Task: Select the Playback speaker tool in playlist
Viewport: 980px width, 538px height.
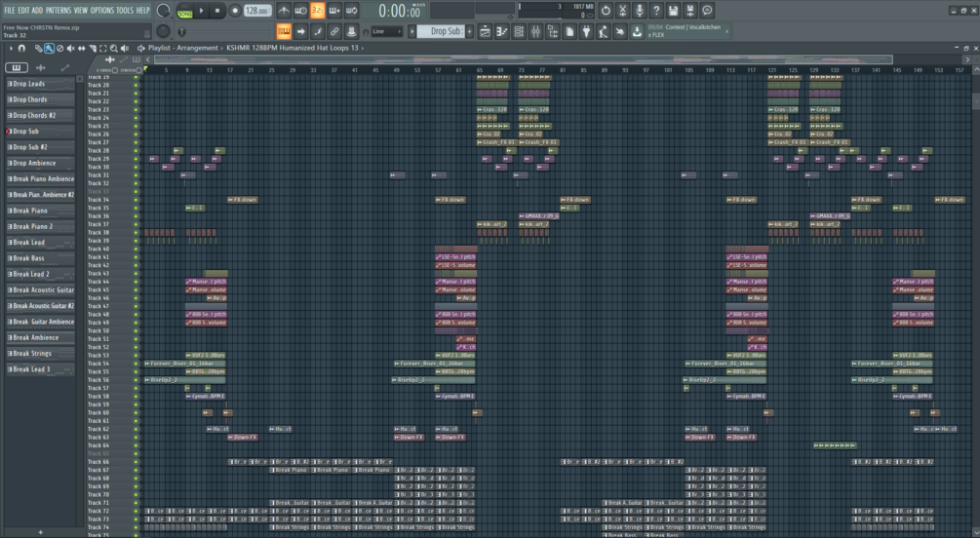Action: (125, 48)
